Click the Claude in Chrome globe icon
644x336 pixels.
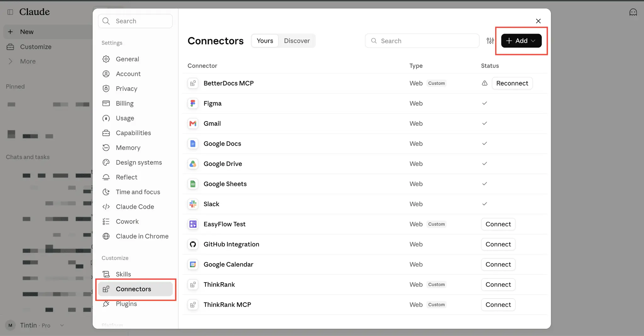coord(106,236)
